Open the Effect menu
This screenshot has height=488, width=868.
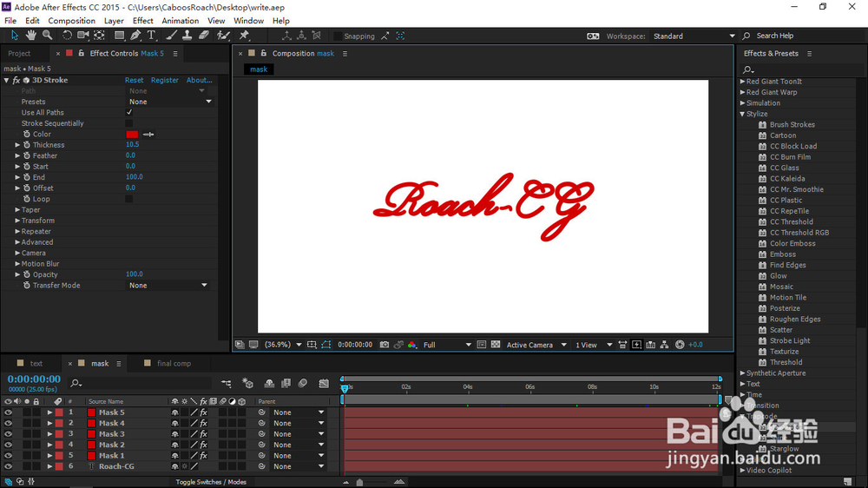click(143, 21)
